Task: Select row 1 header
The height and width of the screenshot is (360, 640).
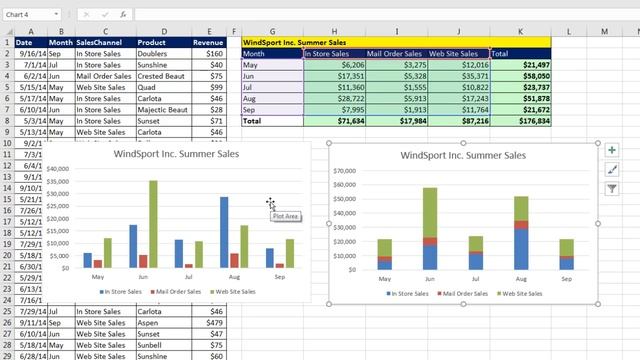Action: point(7,42)
